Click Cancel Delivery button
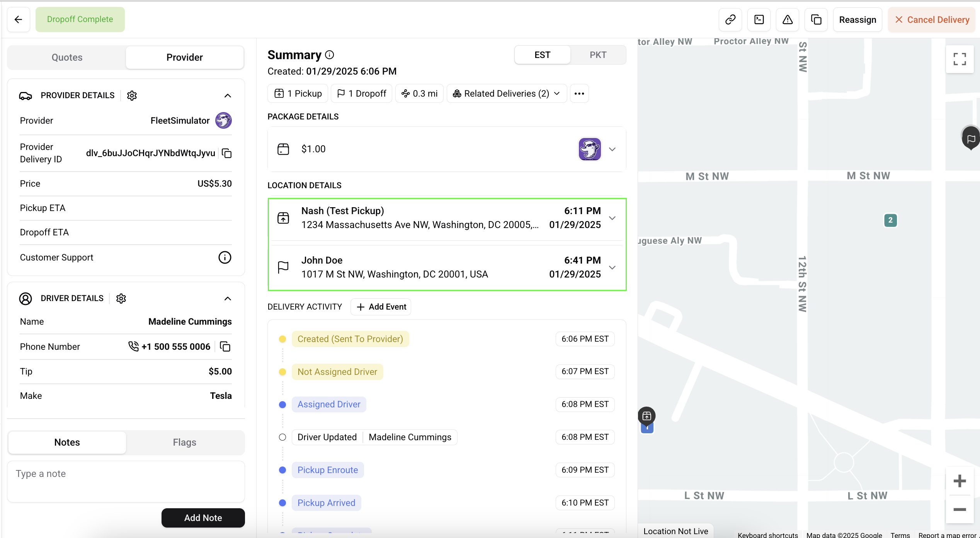 pyautogui.click(x=932, y=20)
